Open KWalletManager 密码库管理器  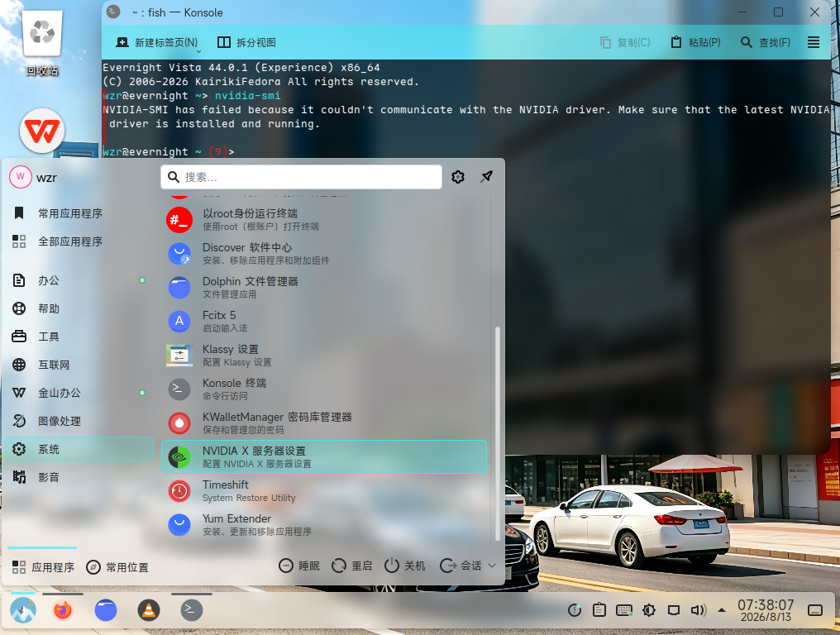[x=323, y=423]
